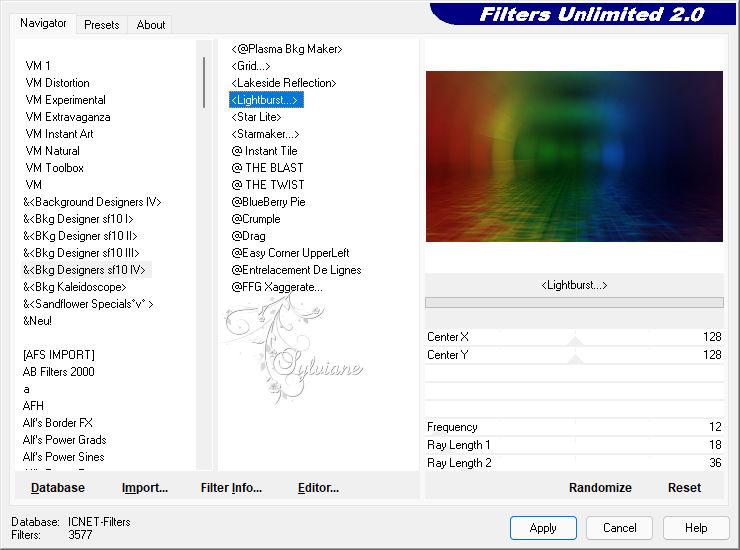Select [AFS IMPORT] category
This screenshot has width=740, height=550.
(x=59, y=355)
